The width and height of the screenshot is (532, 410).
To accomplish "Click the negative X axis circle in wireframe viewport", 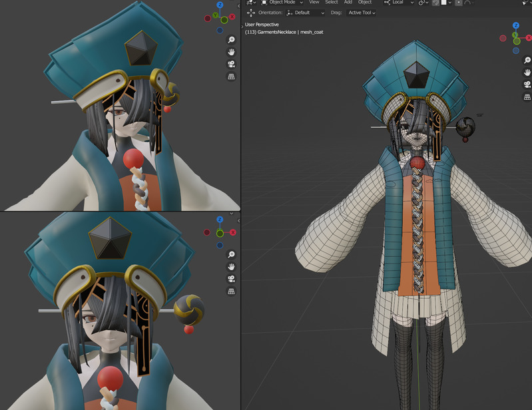I will [503, 39].
